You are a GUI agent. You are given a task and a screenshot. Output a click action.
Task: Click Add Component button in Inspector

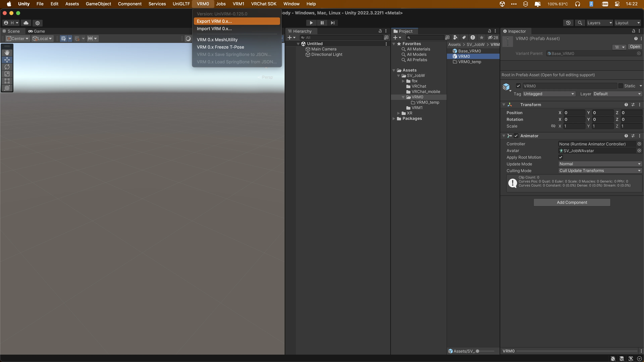click(x=572, y=202)
